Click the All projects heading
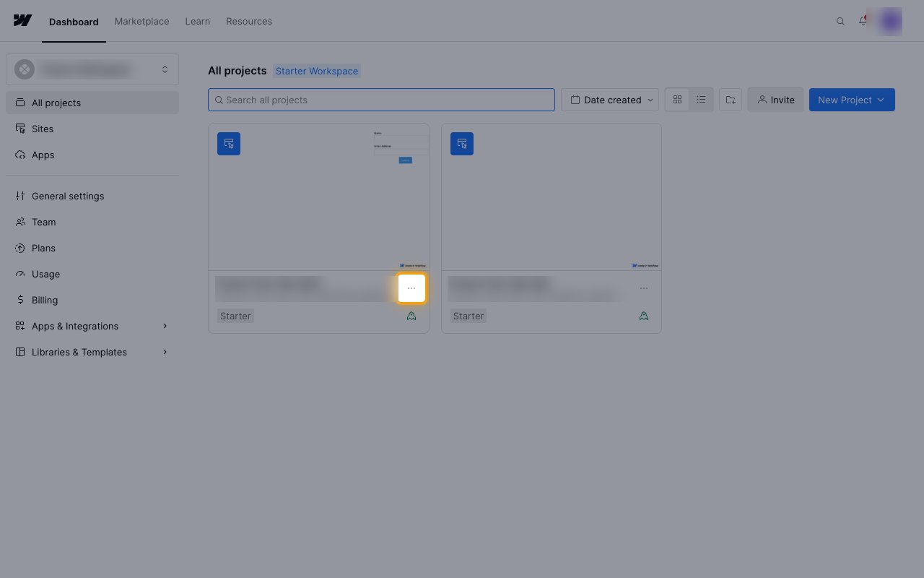 tap(237, 71)
